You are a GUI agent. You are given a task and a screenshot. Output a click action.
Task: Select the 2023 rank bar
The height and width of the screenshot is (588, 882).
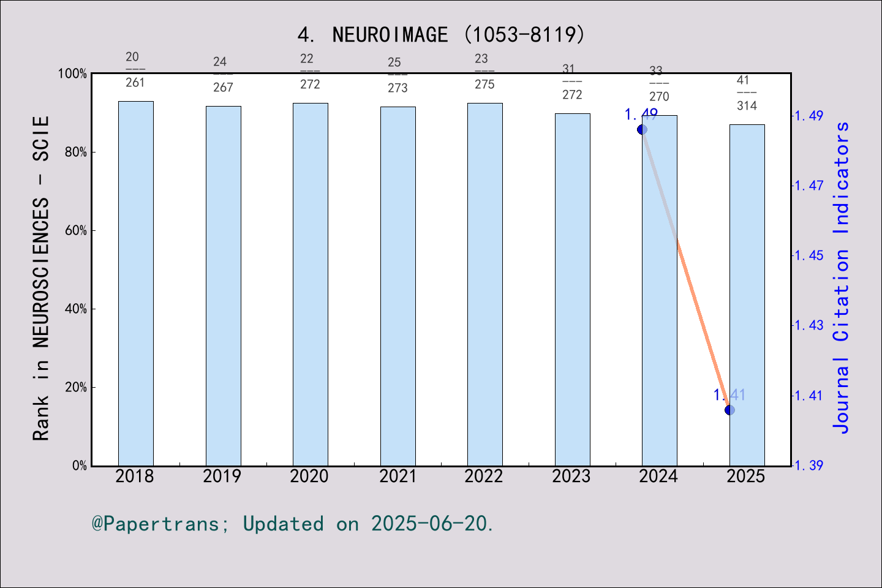573,290
